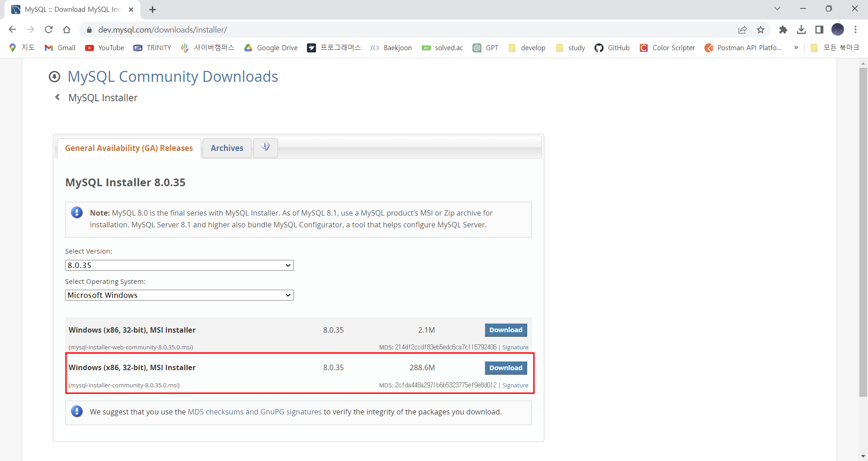Open the 사이버캠퍼스 bookmark
Image resolution: width=868 pixels, height=461 pixels.
(208, 47)
